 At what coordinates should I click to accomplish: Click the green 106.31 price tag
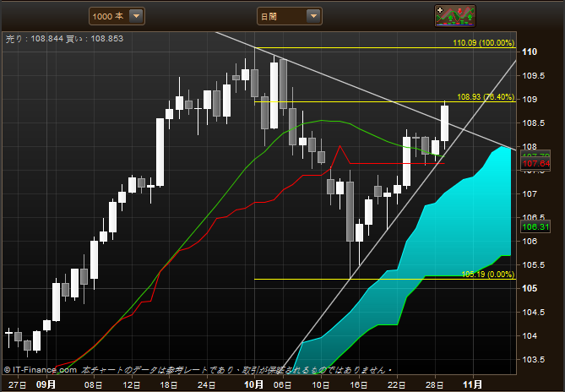(x=535, y=227)
